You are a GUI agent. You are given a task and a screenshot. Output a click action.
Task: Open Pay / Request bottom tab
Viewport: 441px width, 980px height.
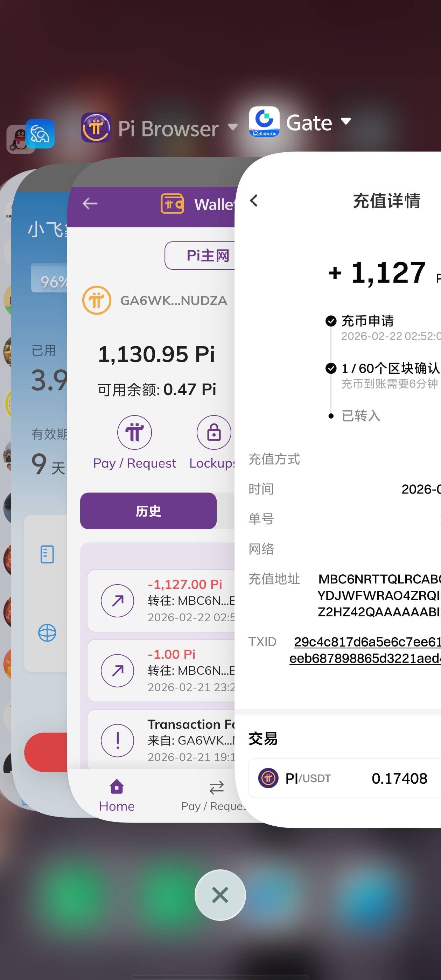(x=214, y=796)
